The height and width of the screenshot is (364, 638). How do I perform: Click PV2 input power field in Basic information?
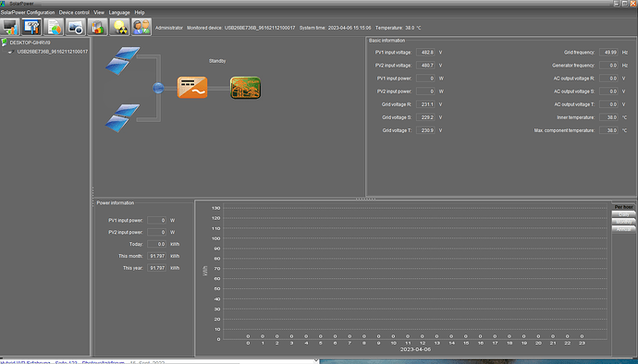click(x=425, y=91)
